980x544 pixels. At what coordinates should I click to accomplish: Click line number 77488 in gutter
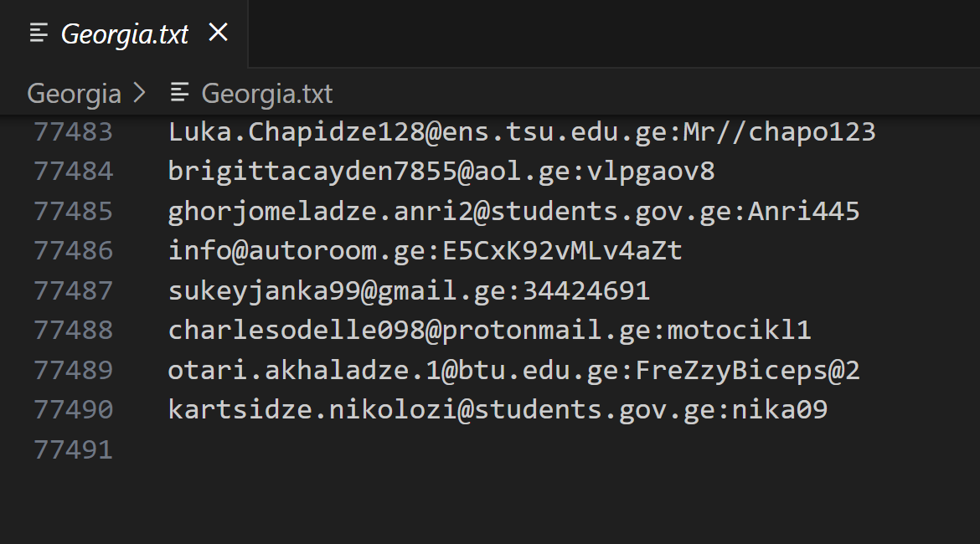point(73,330)
